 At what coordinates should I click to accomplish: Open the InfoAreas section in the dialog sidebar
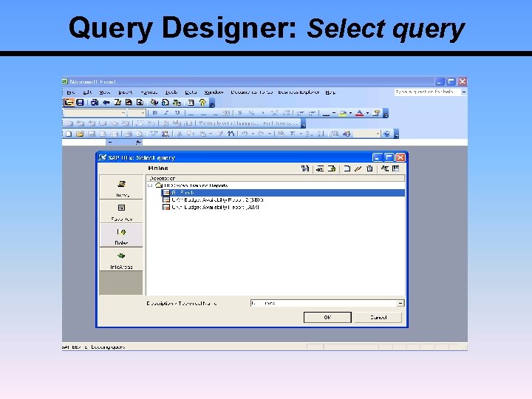click(121, 259)
